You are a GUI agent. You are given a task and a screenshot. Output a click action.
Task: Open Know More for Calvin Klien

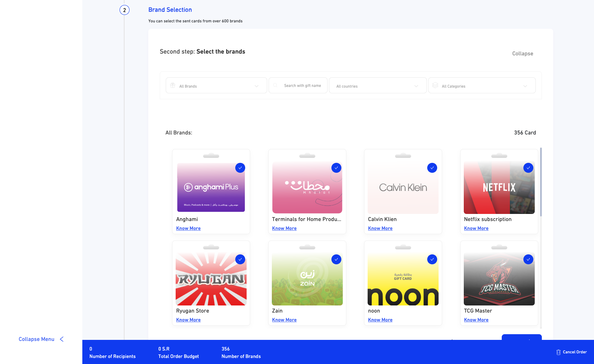click(x=380, y=228)
